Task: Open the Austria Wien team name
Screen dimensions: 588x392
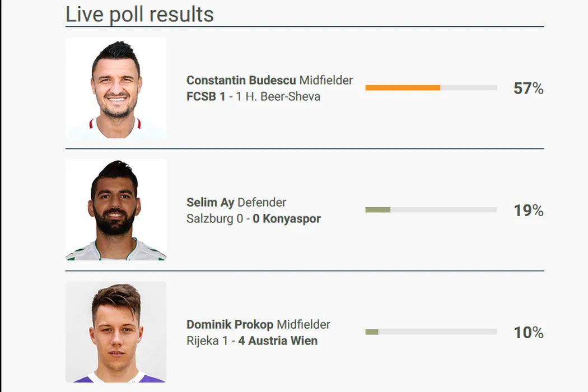Action: click(283, 340)
